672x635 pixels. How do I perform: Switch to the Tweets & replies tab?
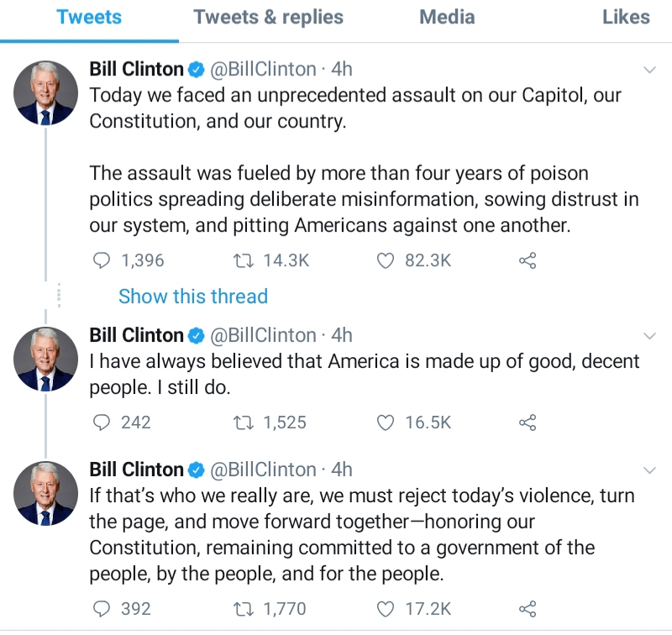[268, 17]
